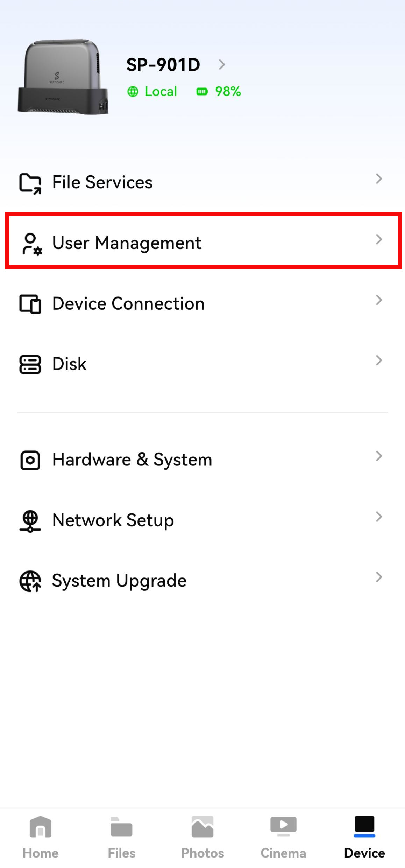Click the Network Setup globe icon
This screenshot has width=405, height=868.
tap(30, 521)
